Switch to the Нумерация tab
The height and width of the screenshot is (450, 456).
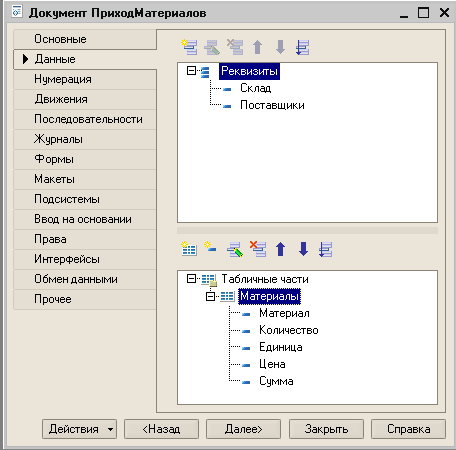85,79
